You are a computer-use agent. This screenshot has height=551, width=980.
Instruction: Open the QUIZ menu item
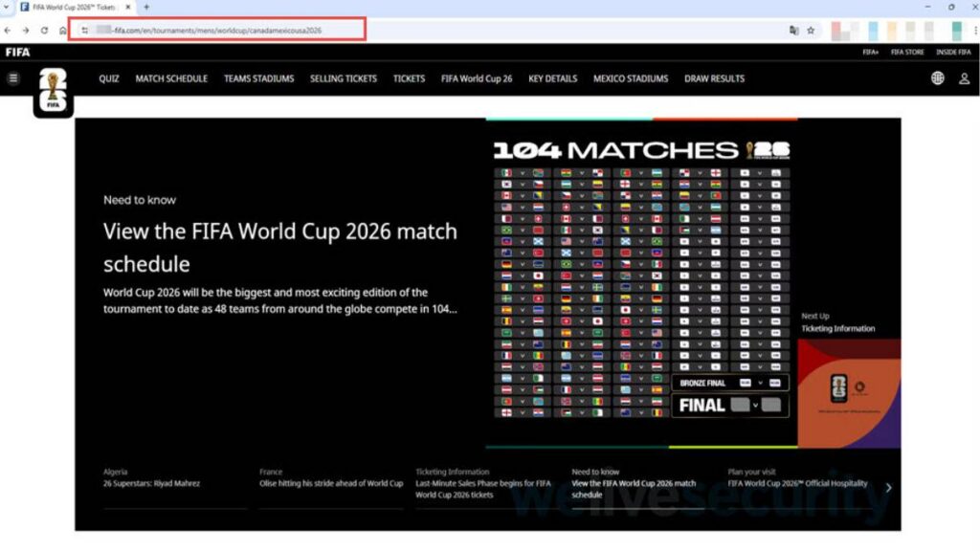point(109,78)
